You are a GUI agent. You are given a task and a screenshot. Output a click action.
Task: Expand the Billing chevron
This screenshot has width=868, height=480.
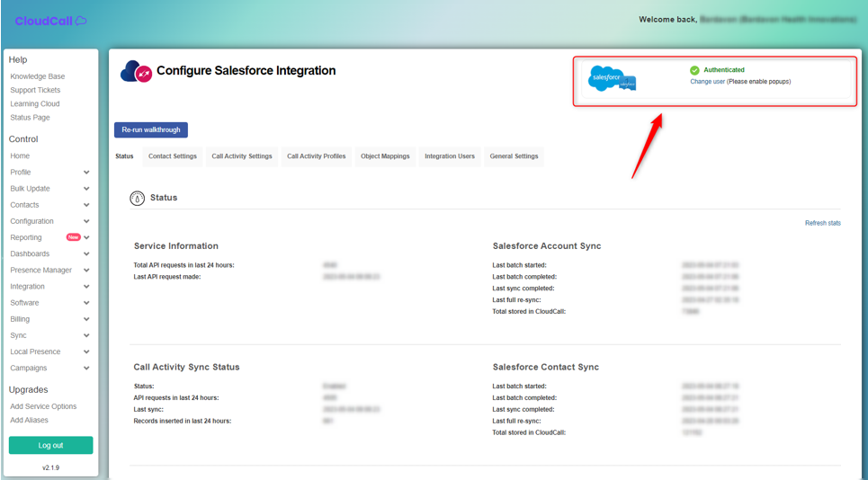[x=86, y=319]
